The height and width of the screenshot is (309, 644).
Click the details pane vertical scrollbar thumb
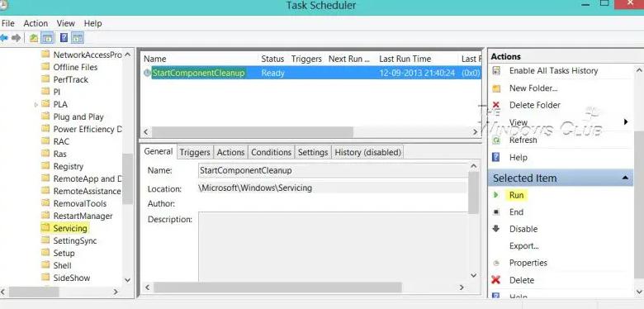pyautogui.click(x=474, y=193)
